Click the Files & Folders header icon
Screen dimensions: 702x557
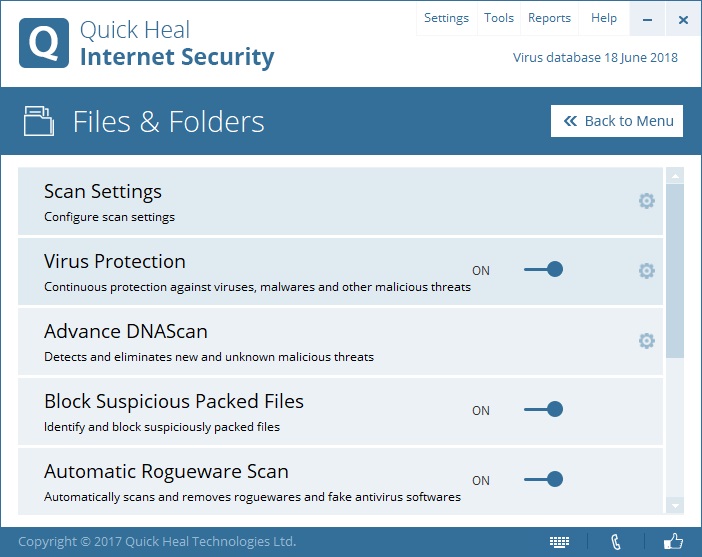(40, 122)
